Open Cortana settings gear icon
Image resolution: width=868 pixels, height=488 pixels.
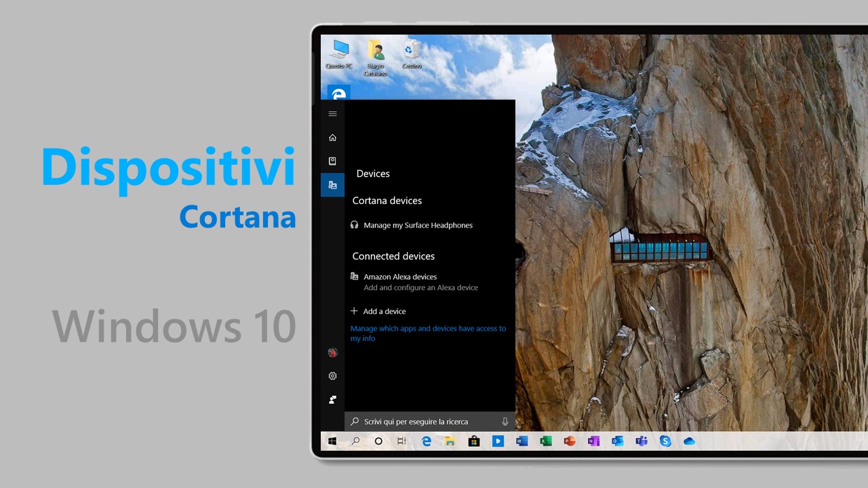click(332, 376)
